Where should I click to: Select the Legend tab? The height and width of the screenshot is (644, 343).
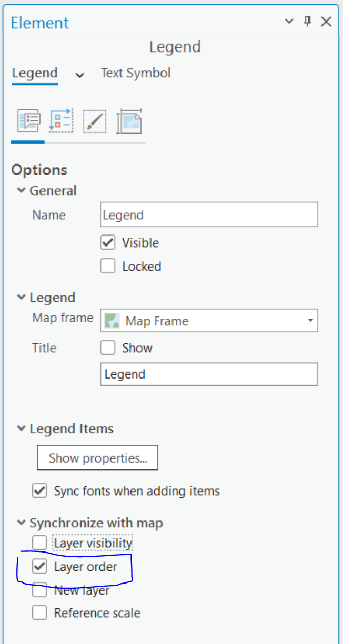(x=35, y=73)
